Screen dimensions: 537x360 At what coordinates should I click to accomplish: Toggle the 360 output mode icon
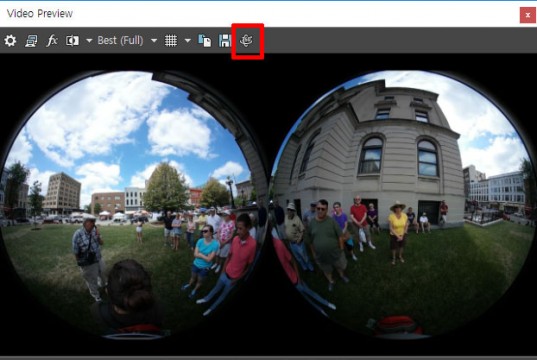pyautogui.click(x=246, y=41)
